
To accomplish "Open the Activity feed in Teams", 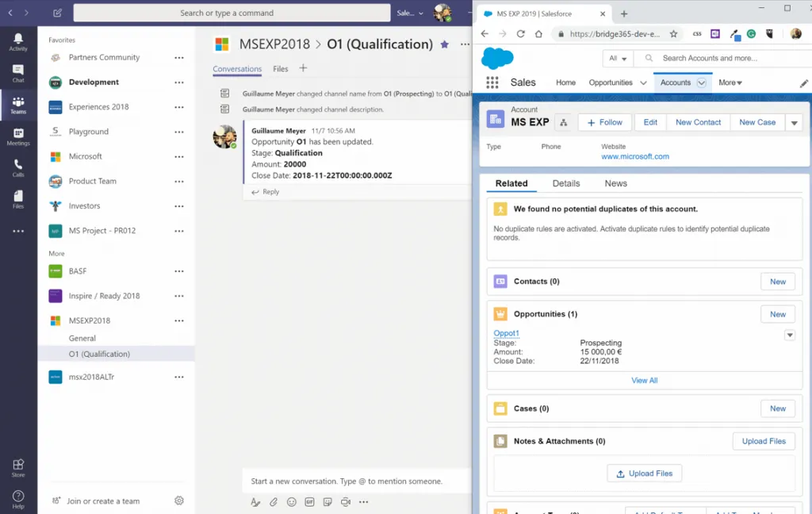I will point(18,42).
